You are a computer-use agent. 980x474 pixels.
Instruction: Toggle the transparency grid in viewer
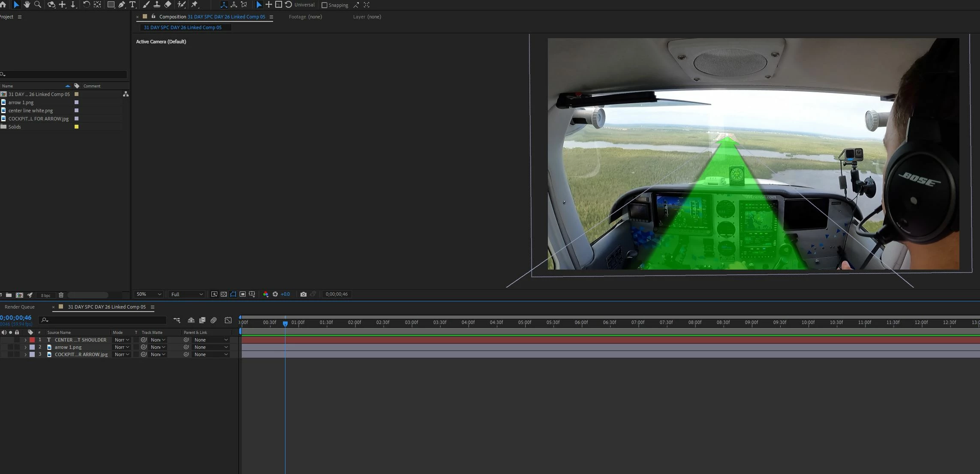pos(224,294)
